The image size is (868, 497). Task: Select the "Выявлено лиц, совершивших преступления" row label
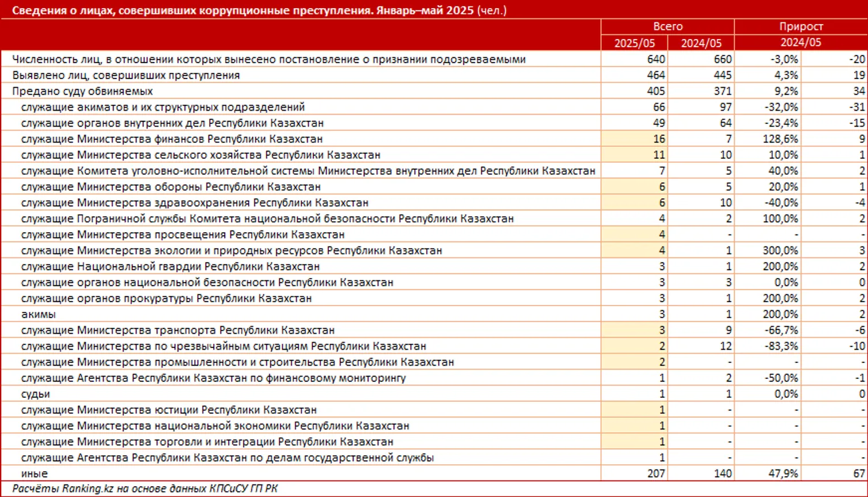pyautogui.click(x=126, y=75)
